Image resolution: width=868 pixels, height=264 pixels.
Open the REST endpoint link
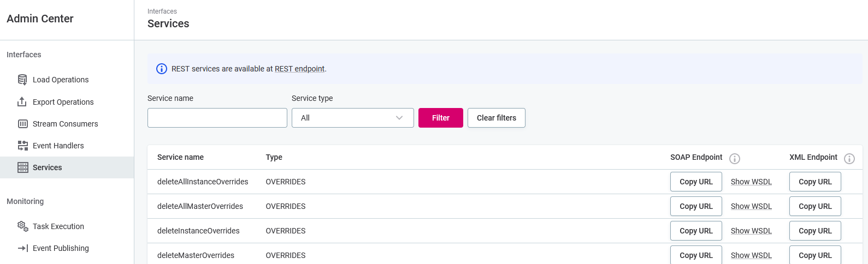(x=299, y=69)
